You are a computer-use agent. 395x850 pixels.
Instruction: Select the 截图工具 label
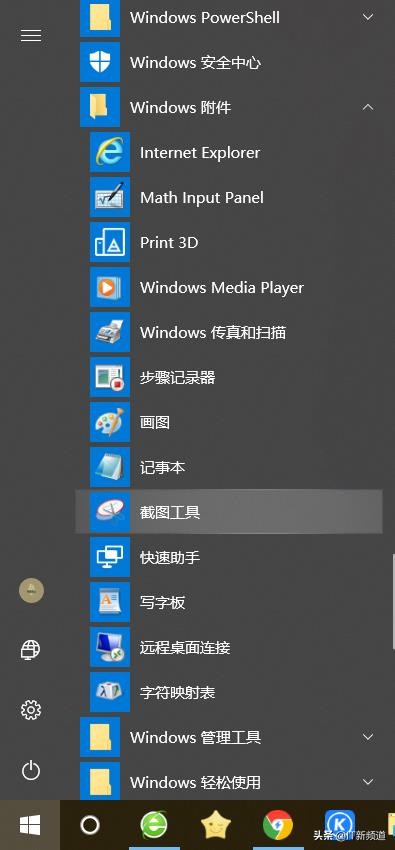point(170,513)
